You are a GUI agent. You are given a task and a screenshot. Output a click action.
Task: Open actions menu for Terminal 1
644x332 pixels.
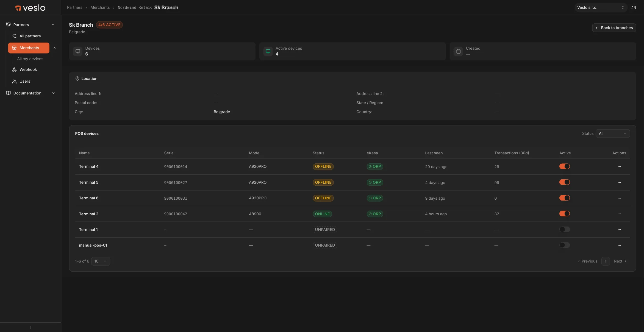point(619,230)
